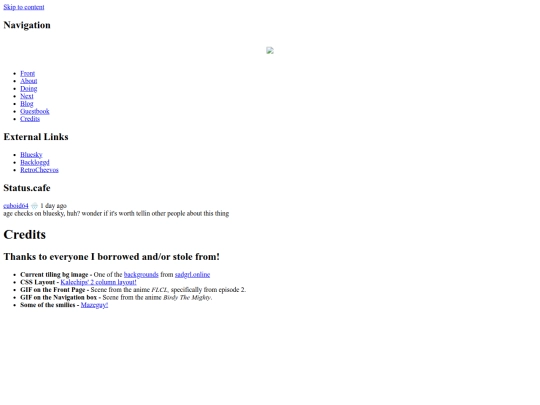The image size is (540, 405).
Task: Open the Next navigation link
Action: coord(27,96)
